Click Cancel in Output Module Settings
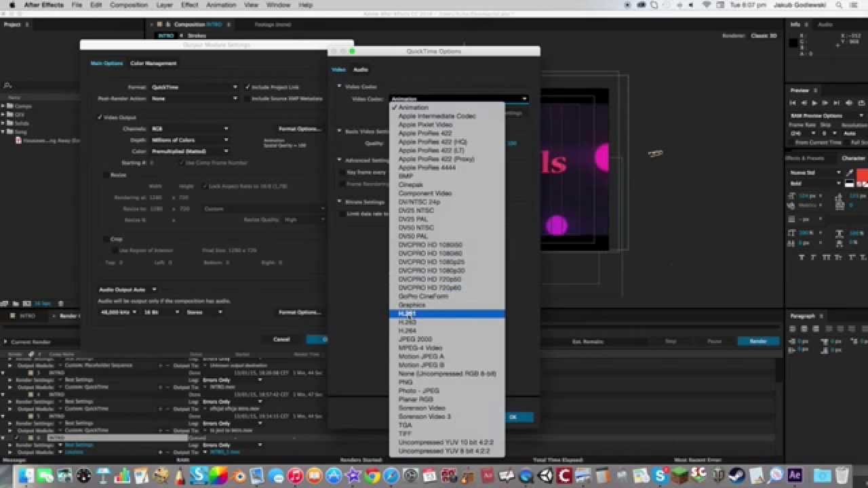This screenshot has height=488, width=868. coord(281,340)
